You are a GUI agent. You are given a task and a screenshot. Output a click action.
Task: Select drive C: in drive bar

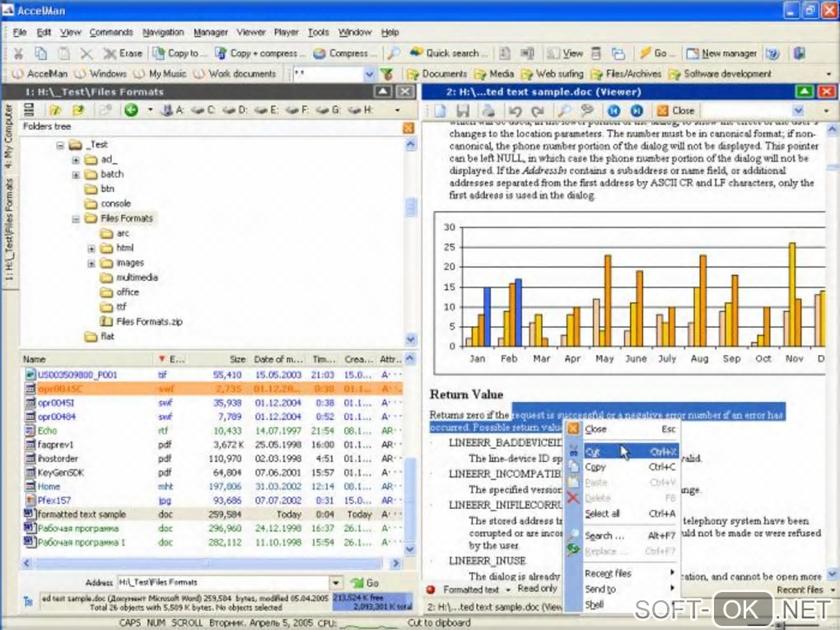coord(203,110)
